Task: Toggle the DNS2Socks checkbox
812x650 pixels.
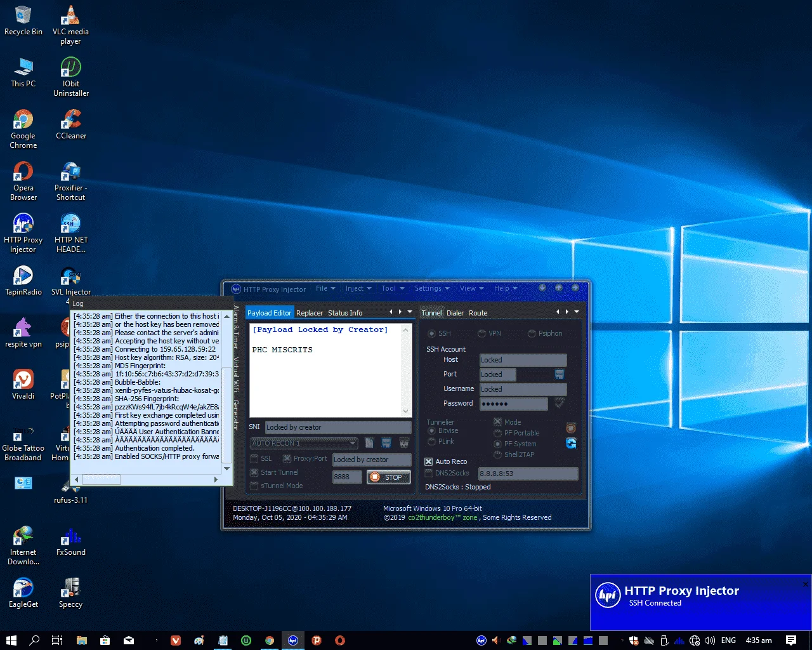Action: click(429, 473)
